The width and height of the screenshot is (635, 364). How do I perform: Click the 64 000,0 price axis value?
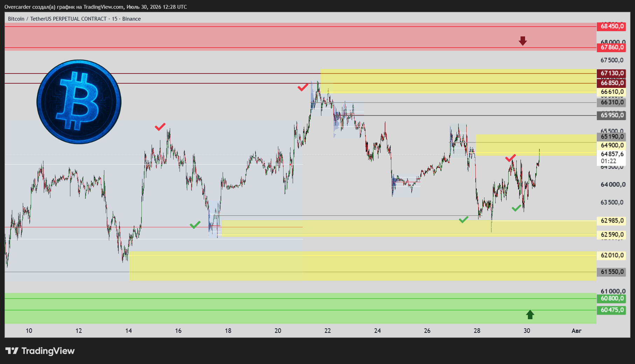613,184
